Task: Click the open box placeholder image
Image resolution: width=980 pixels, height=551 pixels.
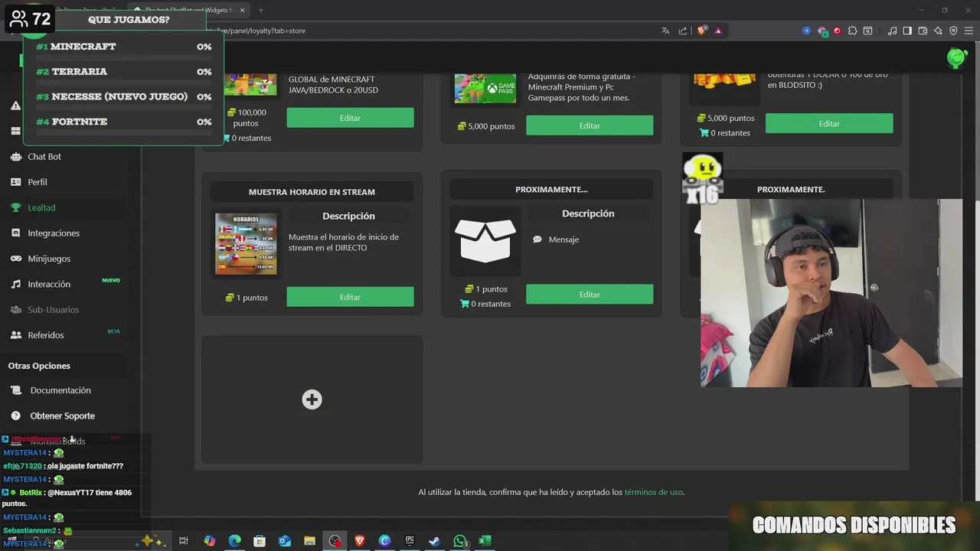Action: (x=485, y=240)
